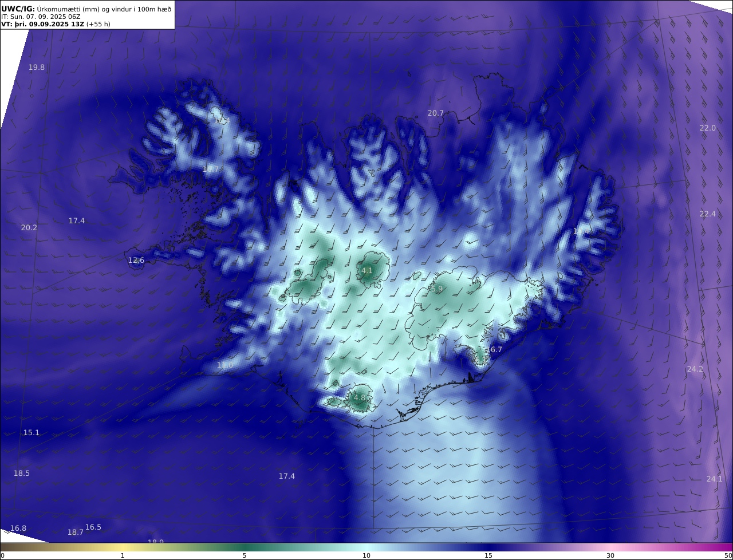Click the 15.1 value on the map
Viewport: 733px width, 560px height.
[31, 433]
